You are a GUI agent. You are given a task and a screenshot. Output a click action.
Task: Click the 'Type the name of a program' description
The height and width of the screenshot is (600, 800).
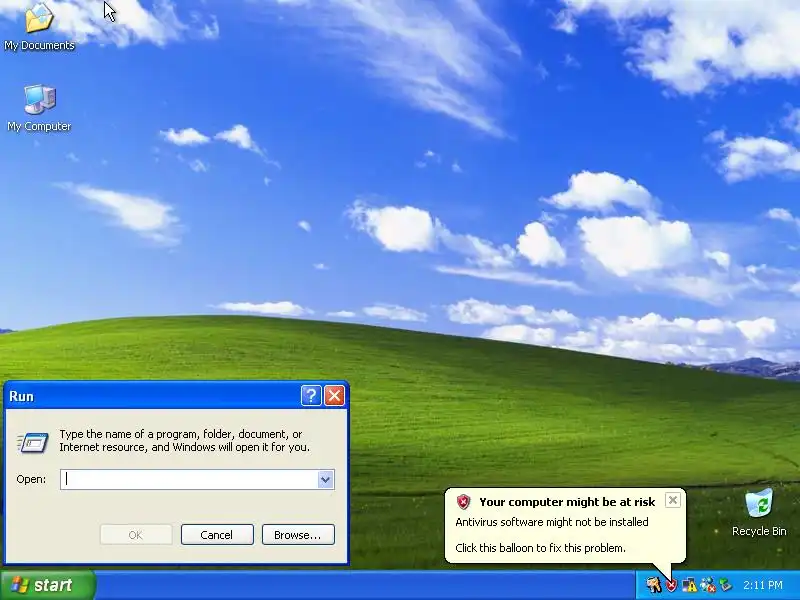tap(184, 440)
